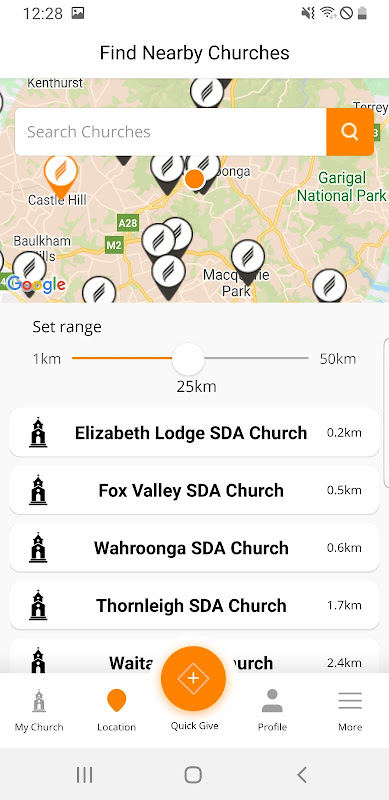Tap the church marker near Macquarie Park

point(248,261)
